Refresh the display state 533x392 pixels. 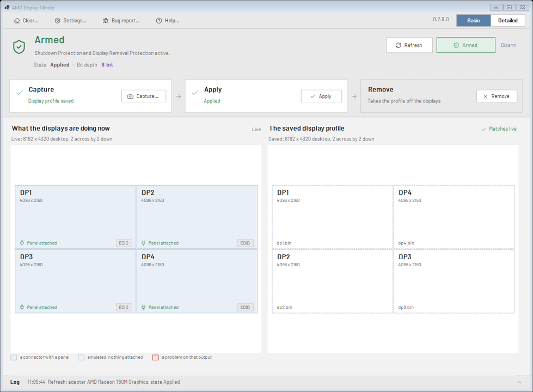tap(409, 45)
